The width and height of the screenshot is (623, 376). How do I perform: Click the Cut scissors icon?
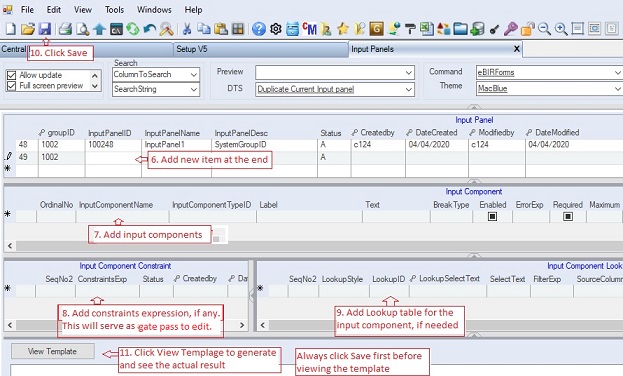[187, 29]
